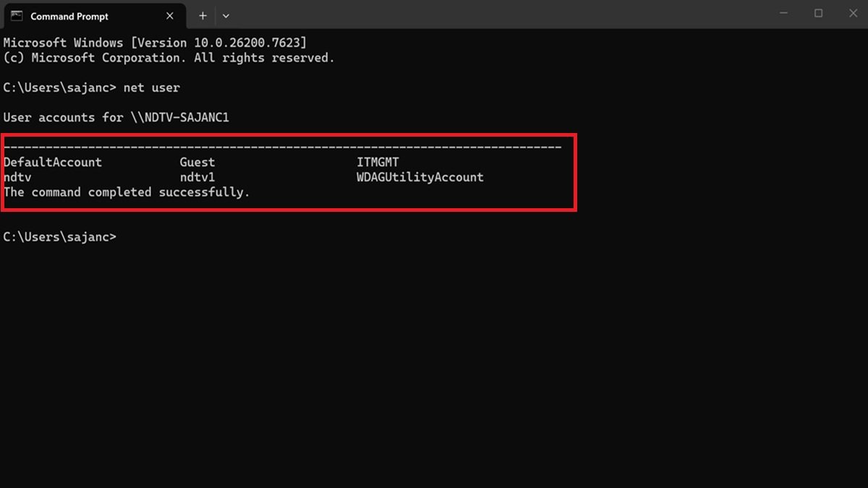Click the DefaultAccount user entry
868x488 pixels.
point(53,162)
